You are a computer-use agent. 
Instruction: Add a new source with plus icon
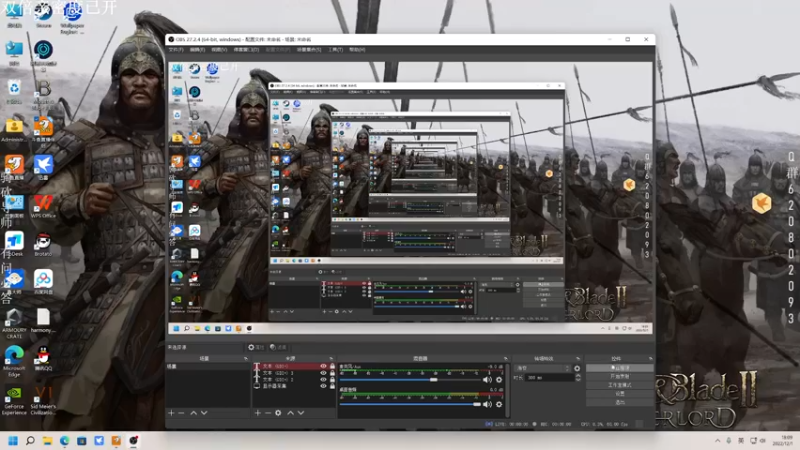258,413
